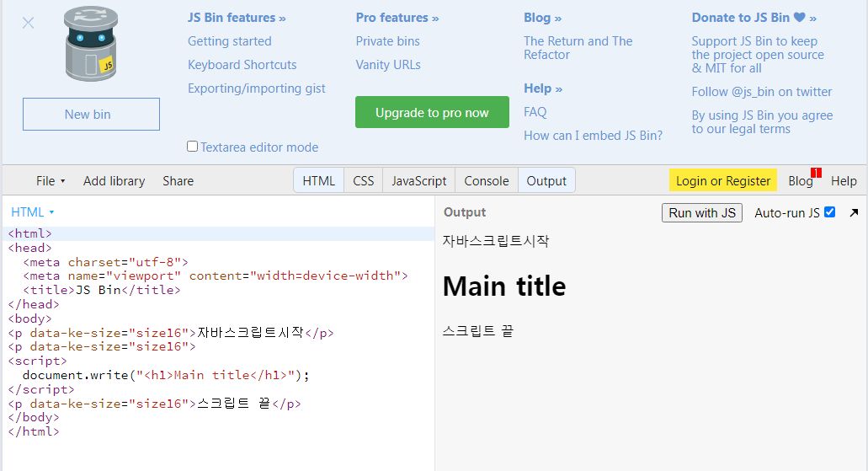Open Follow @js_bin on twitter link
Image resolution: width=868 pixels, height=471 pixels.
tap(762, 92)
